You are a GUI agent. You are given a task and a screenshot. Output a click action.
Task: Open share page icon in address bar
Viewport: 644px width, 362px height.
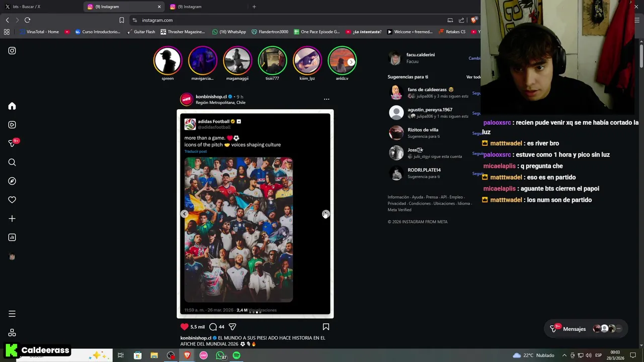(461, 20)
